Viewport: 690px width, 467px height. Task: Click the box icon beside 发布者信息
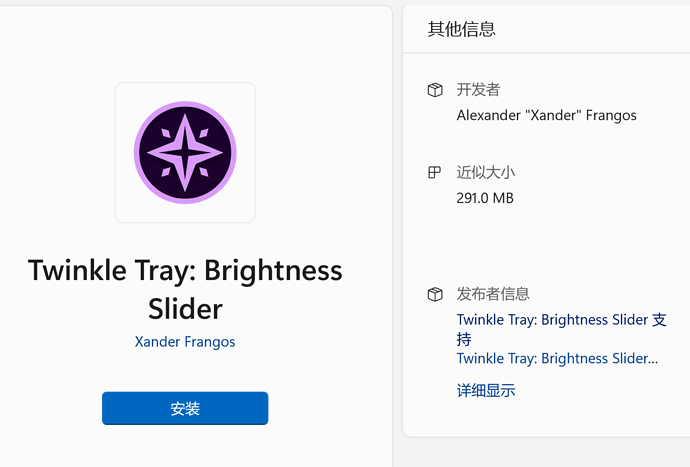click(x=435, y=294)
